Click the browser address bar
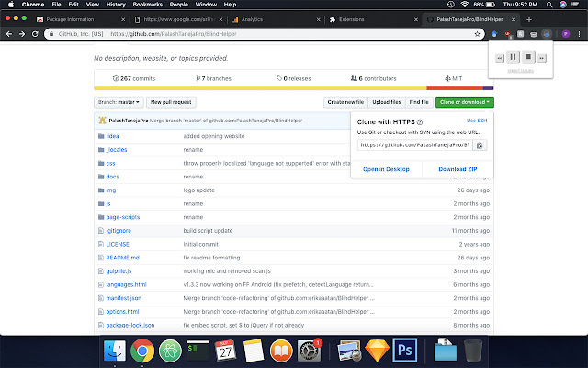This screenshot has width=588, height=368. pos(263,34)
